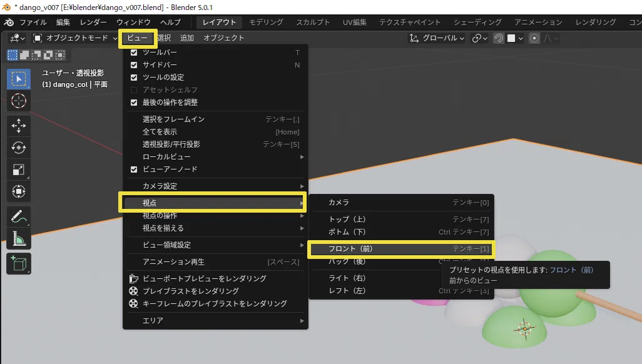Activate the Transform tool
This screenshot has height=364, width=642.
[18, 191]
